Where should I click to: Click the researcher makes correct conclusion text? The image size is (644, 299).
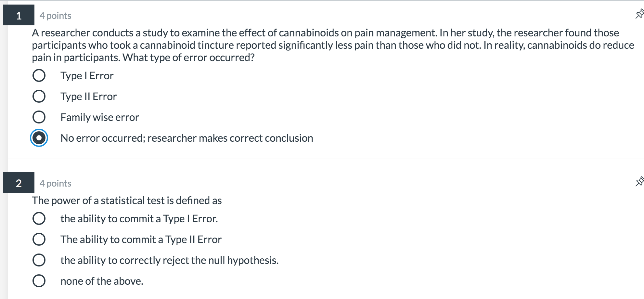point(230,138)
